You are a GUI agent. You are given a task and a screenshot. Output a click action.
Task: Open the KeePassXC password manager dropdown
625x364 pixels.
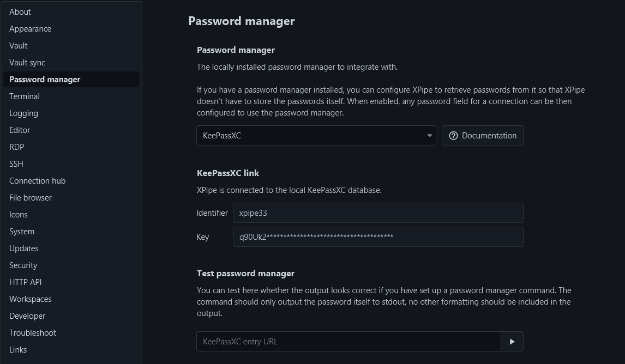point(316,136)
